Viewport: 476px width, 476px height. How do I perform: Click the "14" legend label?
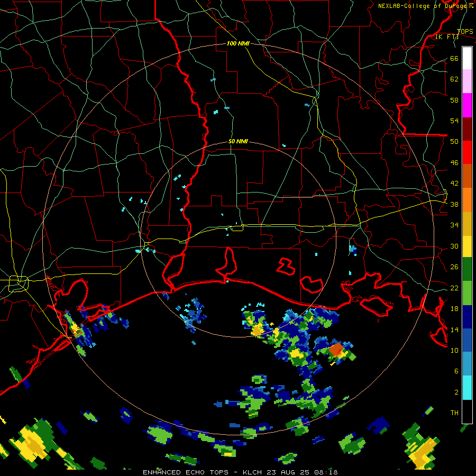(454, 329)
